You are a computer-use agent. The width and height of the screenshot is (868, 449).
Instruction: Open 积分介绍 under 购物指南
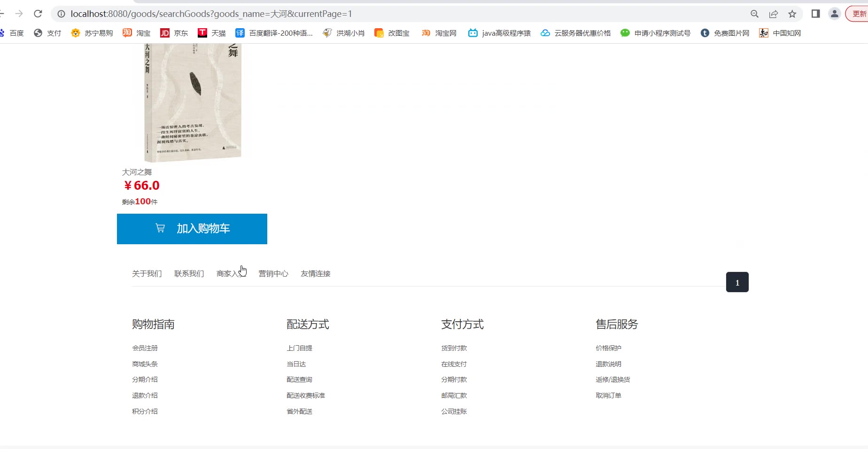pos(145,411)
